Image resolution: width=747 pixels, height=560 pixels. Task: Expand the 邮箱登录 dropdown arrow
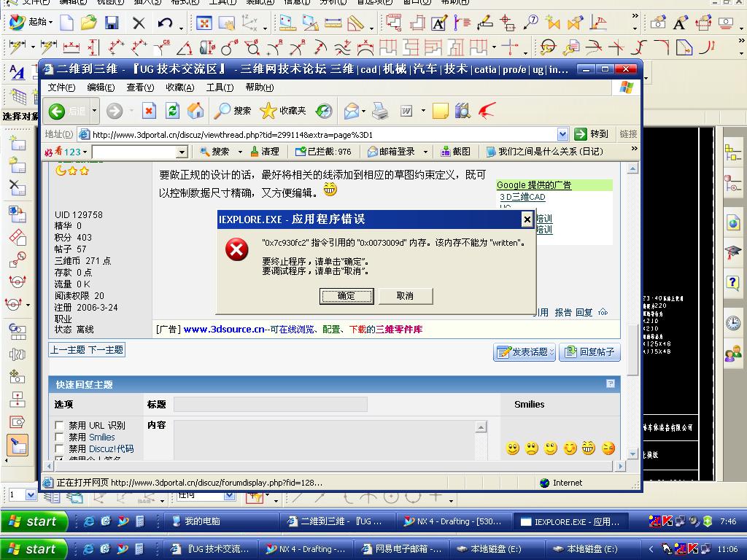[425, 152]
